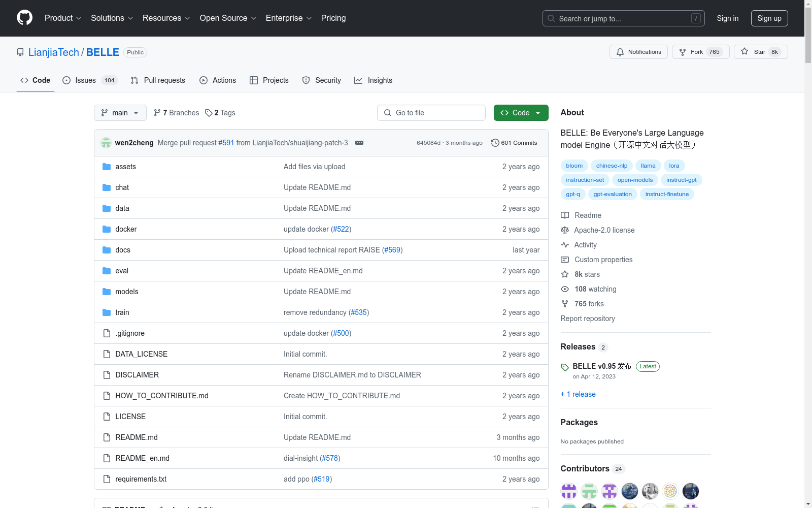Open the 601 Commits history
The width and height of the screenshot is (812, 508).
click(514, 143)
